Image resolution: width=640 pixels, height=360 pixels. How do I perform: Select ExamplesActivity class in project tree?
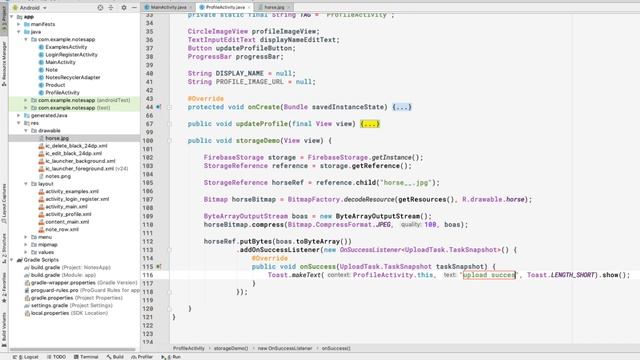pyautogui.click(x=66, y=47)
